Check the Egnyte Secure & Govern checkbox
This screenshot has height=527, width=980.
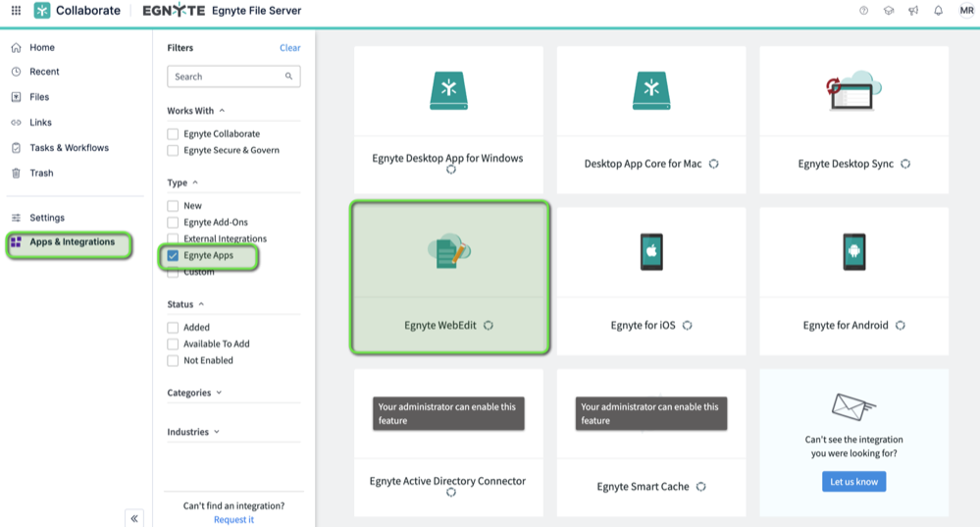tap(173, 150)
